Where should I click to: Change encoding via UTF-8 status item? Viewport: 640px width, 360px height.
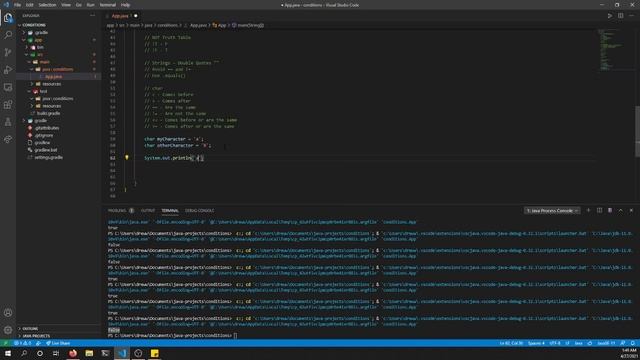coord(555,343)
